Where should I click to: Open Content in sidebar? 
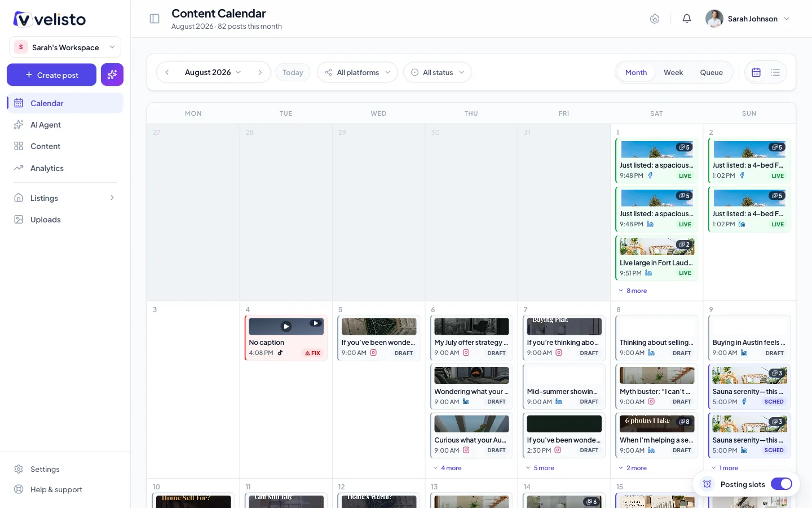(65, 146)
